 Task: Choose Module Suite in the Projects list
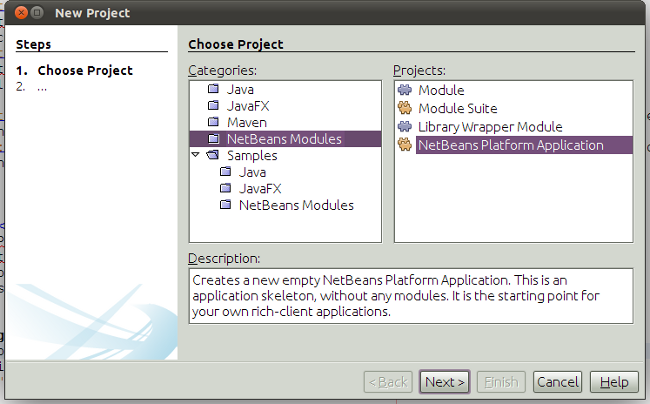click(457, 108)
